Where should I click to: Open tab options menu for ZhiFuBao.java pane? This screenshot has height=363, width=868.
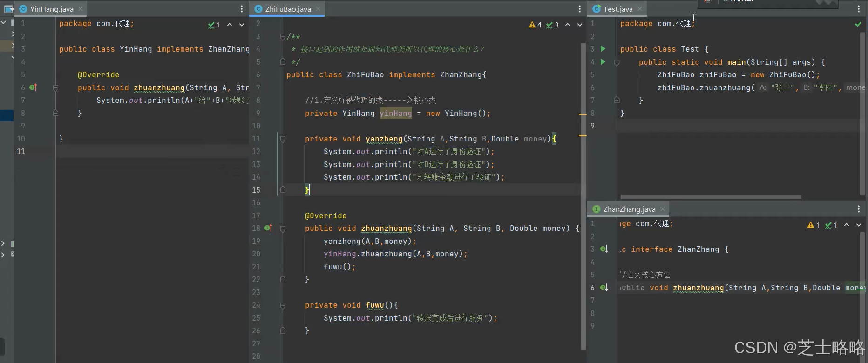coord(579,9)
